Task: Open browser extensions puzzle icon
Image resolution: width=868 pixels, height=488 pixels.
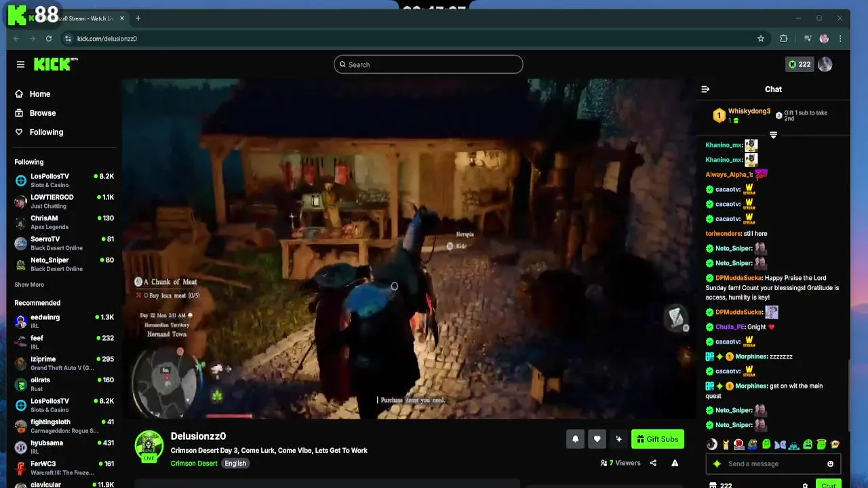Action: (x=784, y=39)
